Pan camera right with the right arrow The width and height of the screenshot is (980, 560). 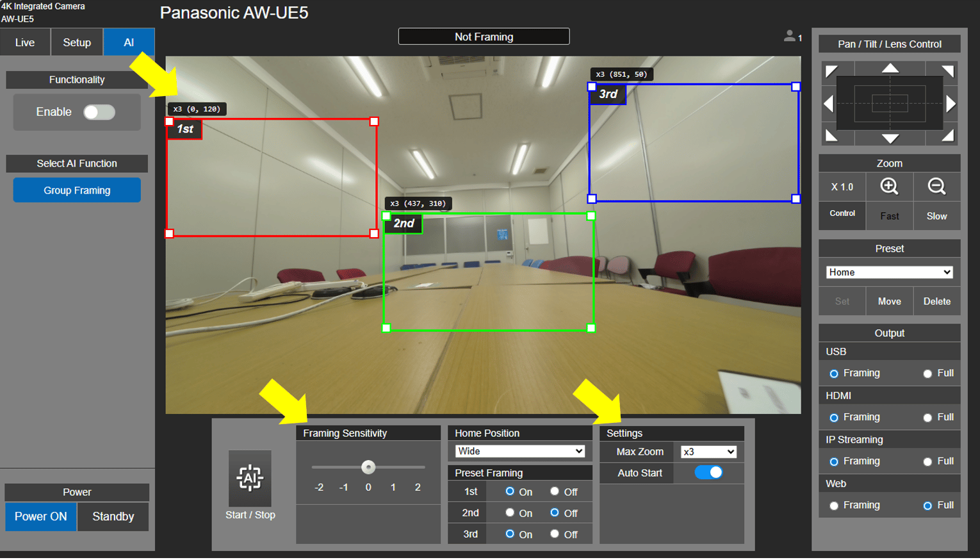tap(951, 103)
